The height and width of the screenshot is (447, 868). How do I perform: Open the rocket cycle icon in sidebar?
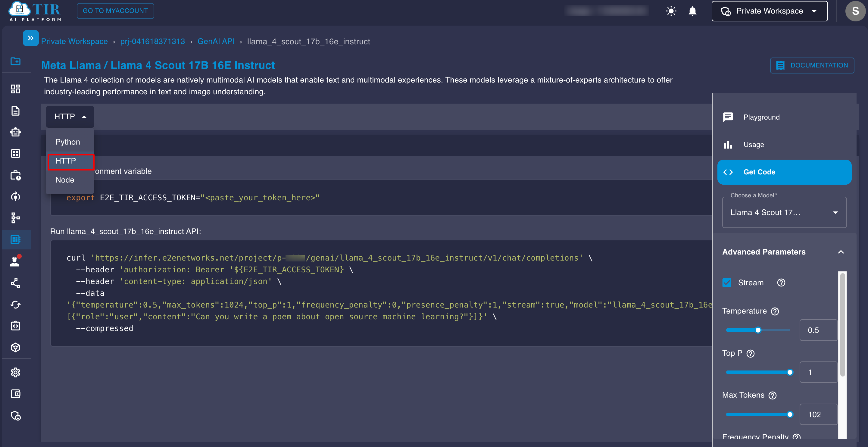15,196
